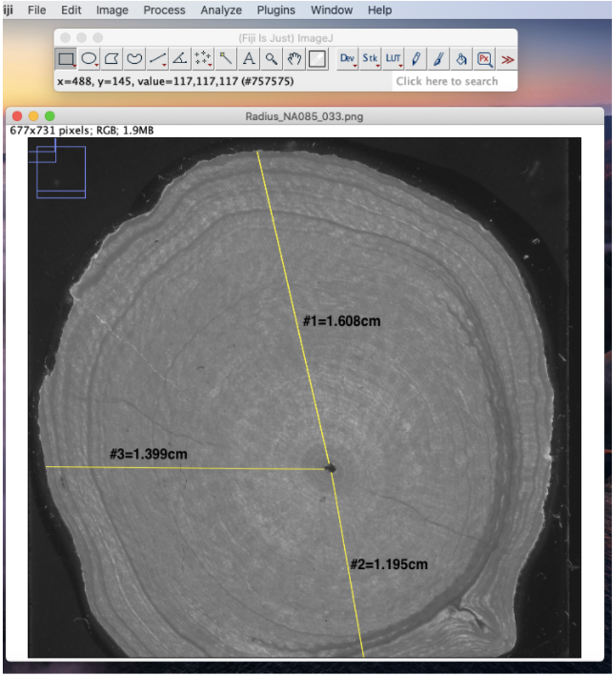Pick the Straight Line tool

[157, 59]
